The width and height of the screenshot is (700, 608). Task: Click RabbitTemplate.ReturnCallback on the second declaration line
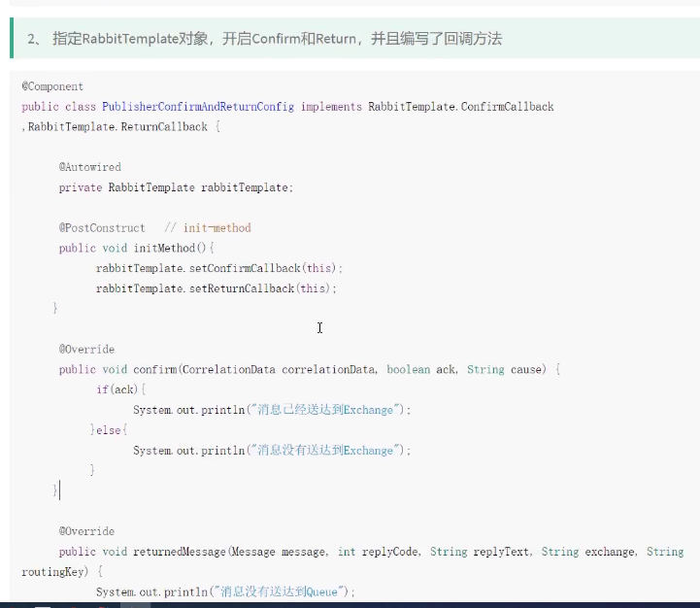point(117,126)
